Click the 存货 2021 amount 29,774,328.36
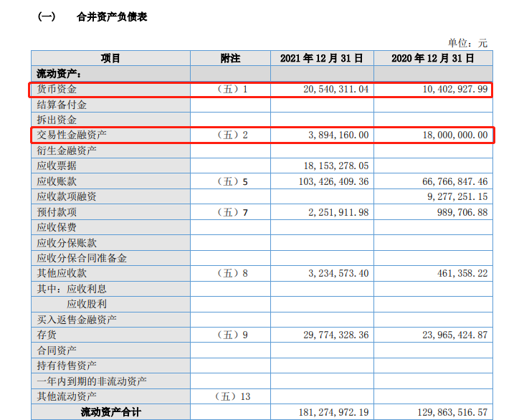The image size is (519, 420). [x=331, y=335]
